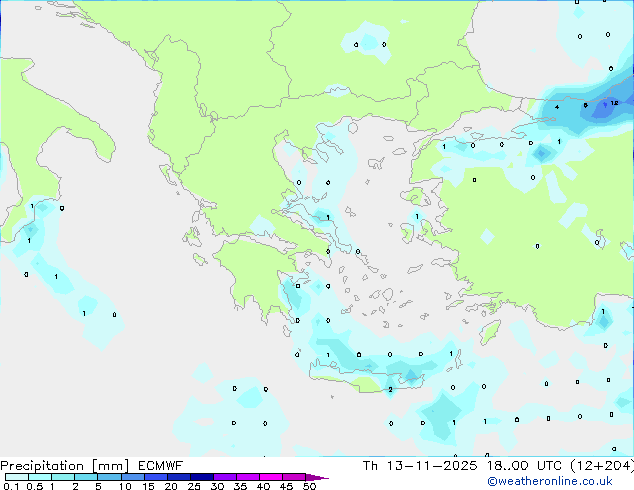Click the '[mm]' unit label
634x490 pixels.
(110, 466)
